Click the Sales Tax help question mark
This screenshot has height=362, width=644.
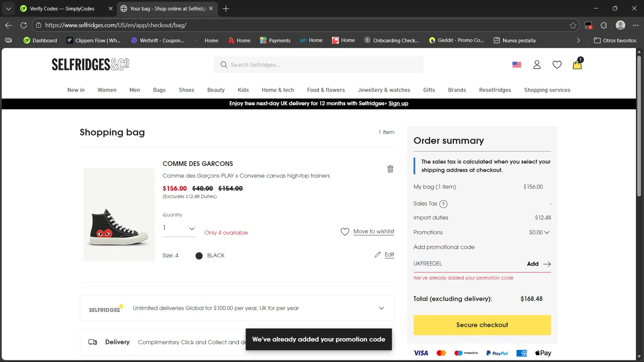pos(444,204)
